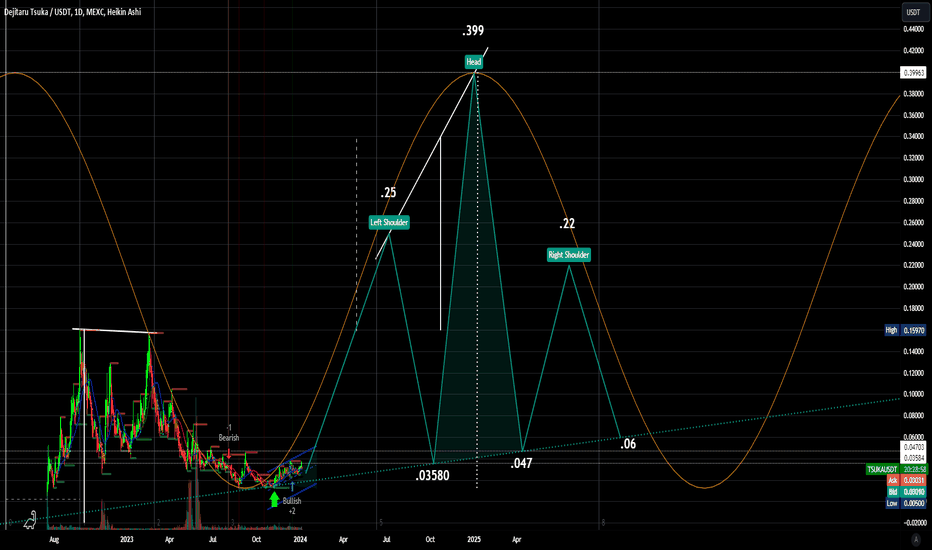This screenshot has height=550, width=932.
Task: Click the chart title 'Dejitaru Tsuka / USDT'
Action: click(38, 12)
